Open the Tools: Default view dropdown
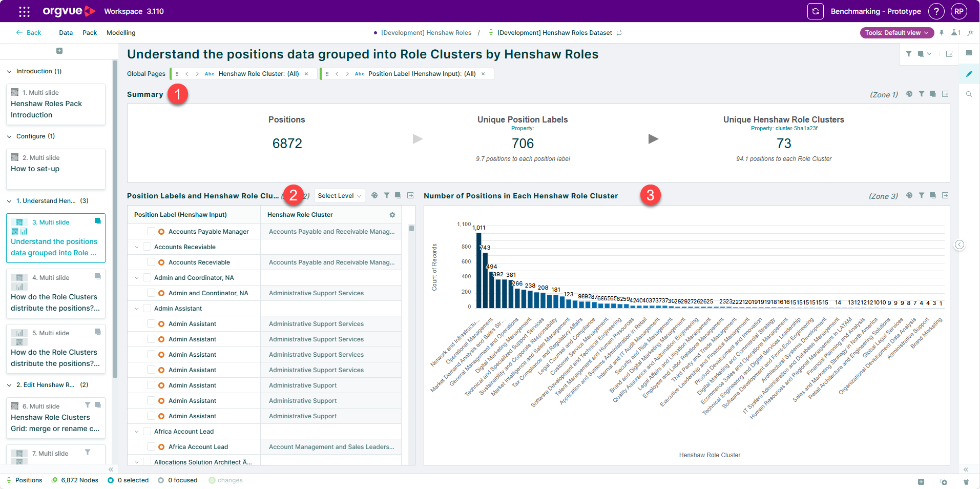The image size is (980, 489). point(897,33)
